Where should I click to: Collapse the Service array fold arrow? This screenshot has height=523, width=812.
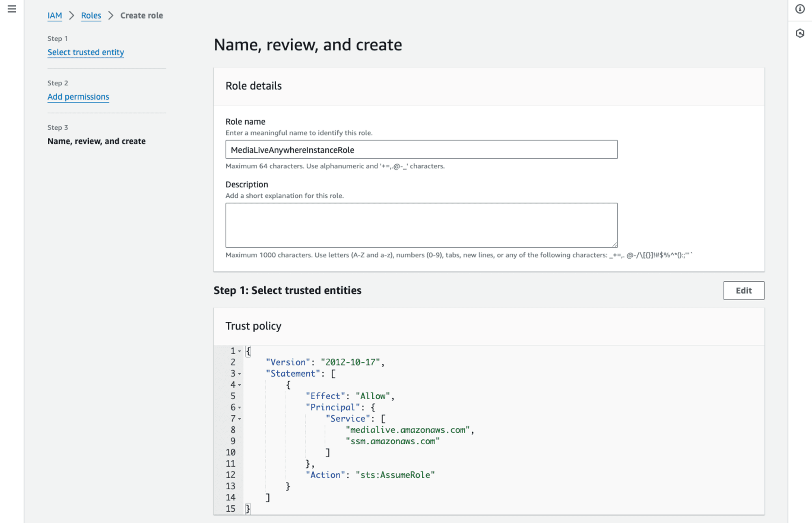click(x=240, y=419)
